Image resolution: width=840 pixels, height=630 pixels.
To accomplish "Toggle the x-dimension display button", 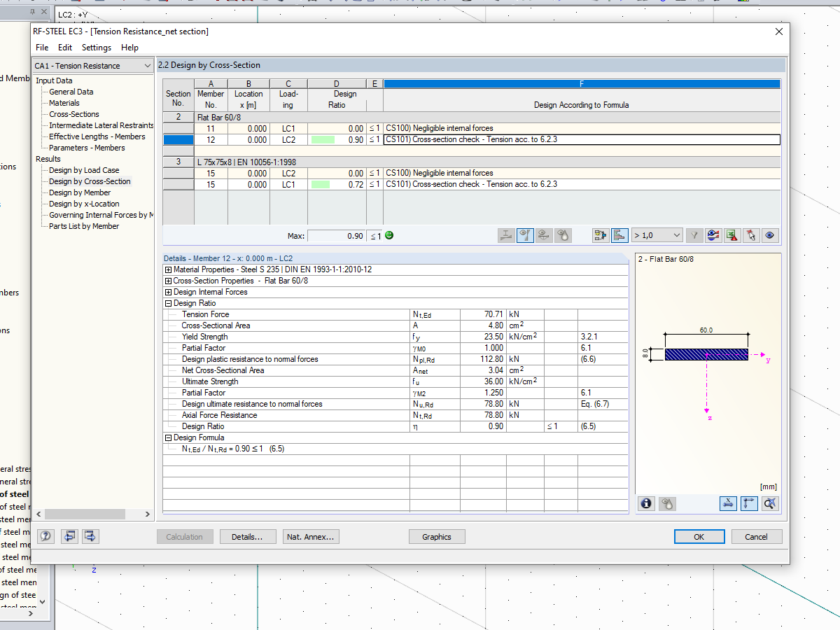I will coord(728,503).
